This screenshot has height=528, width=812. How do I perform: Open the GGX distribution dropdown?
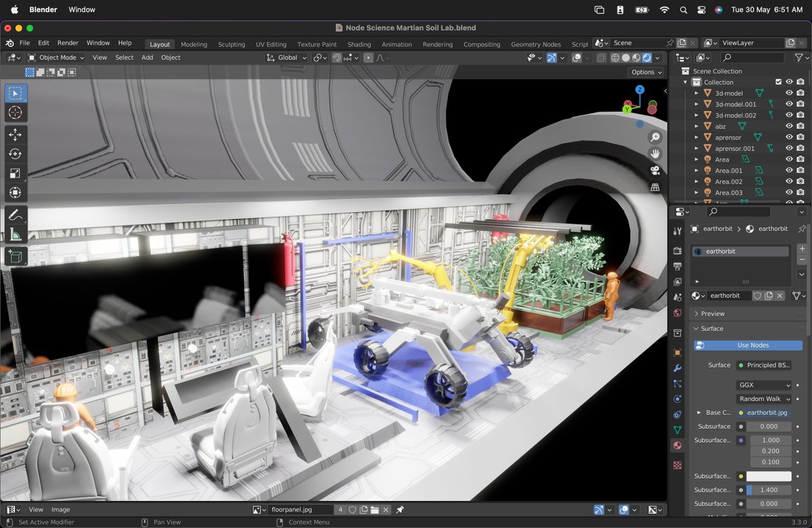pyautogui.click(x=764, y=385)
